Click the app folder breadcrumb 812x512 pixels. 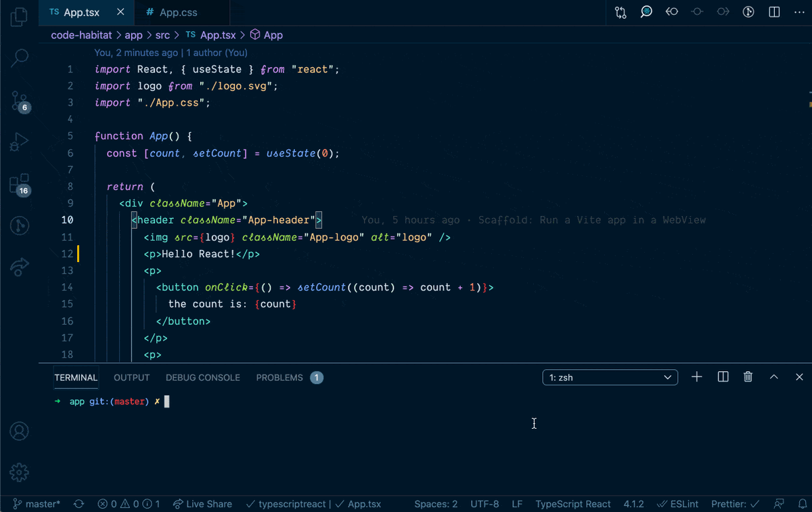(x=133, y=35)
